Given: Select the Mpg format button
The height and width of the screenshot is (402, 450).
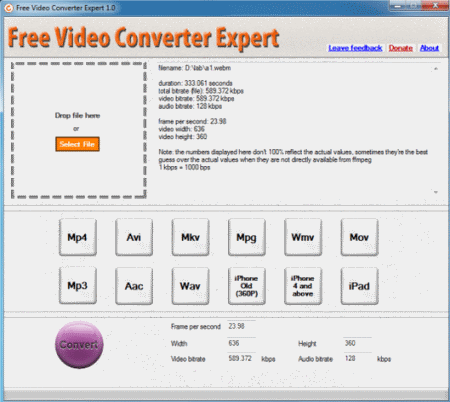Looking at the screenshot, I should click(x=247, y=237).
